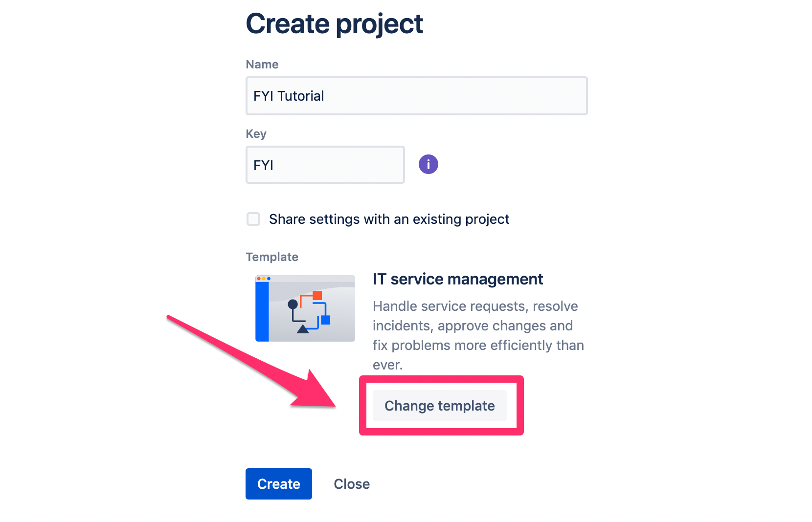812x522 pixels.
Task: Click the Template section label
Action: click(x=272, y=257)
